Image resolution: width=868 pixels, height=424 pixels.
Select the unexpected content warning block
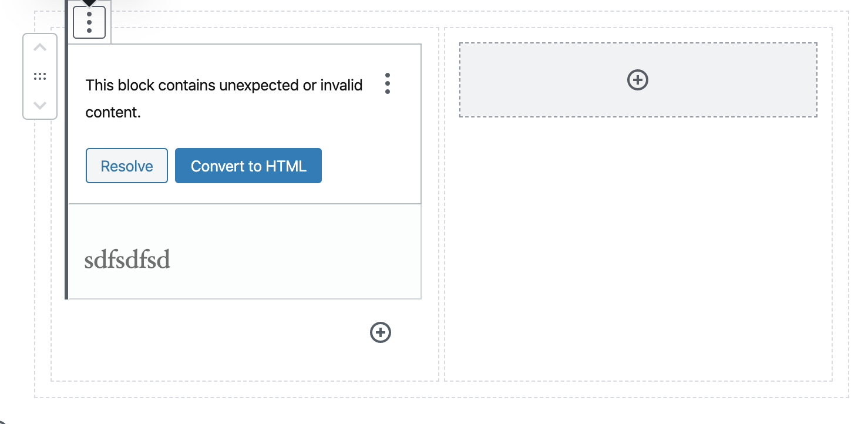pos(223,98)
